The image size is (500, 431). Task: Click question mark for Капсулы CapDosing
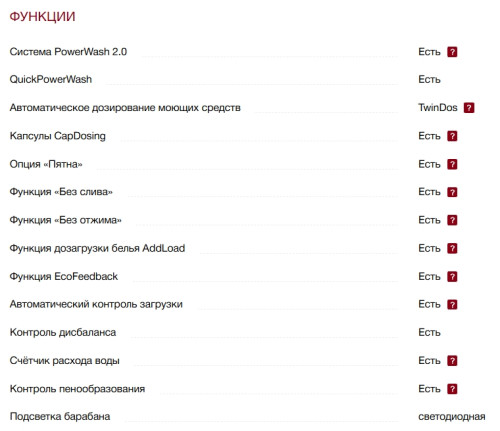(x=452, y=136)
